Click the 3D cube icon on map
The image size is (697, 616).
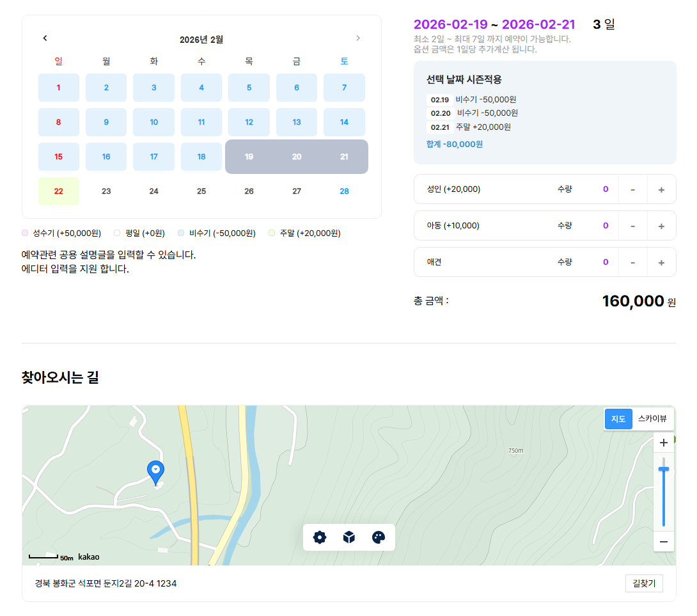coord(349,537)
